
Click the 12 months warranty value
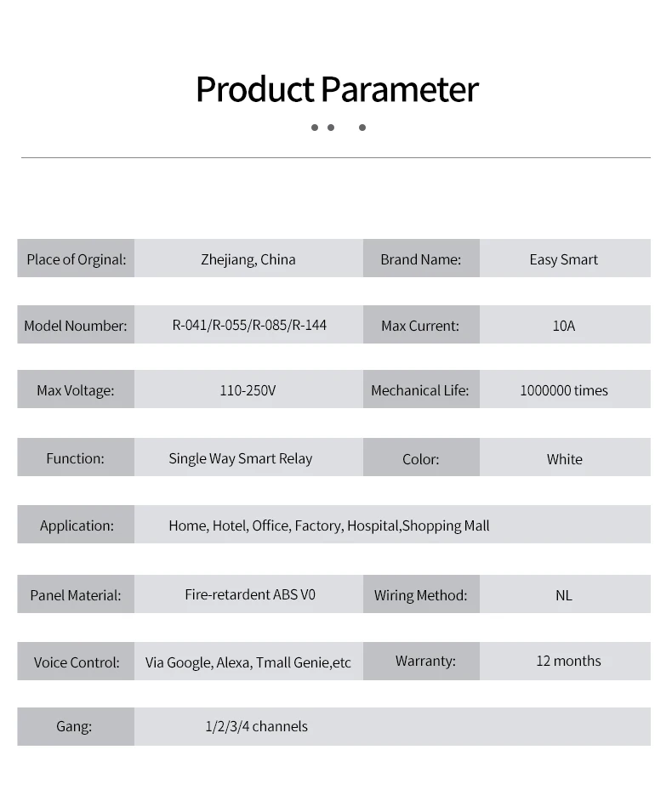pyautogui.click(x=568, y=661)
